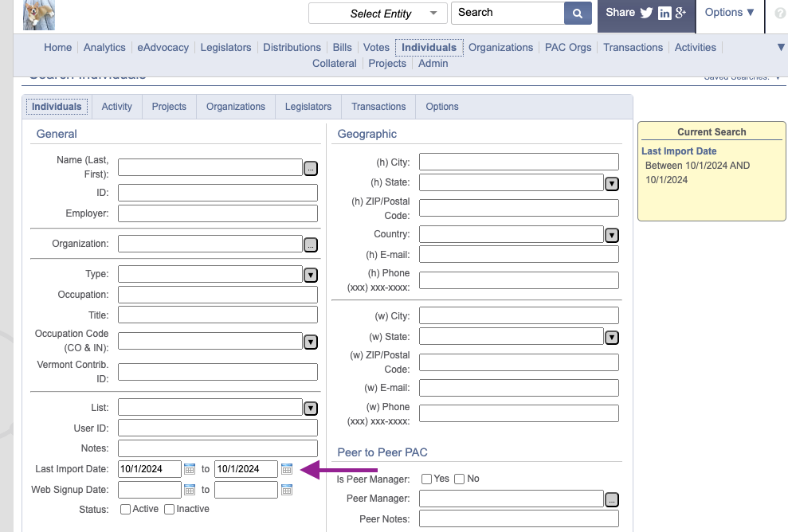This screenshot has height=532, width=788.
Task: Open the Name lookup ellipsis button
Action: point(311,169)
